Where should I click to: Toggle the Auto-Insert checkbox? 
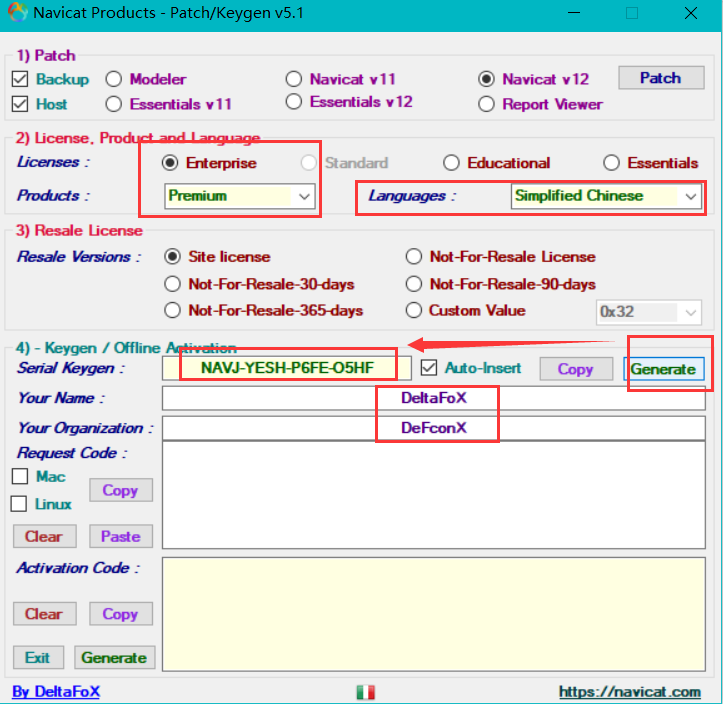[429, 368]
